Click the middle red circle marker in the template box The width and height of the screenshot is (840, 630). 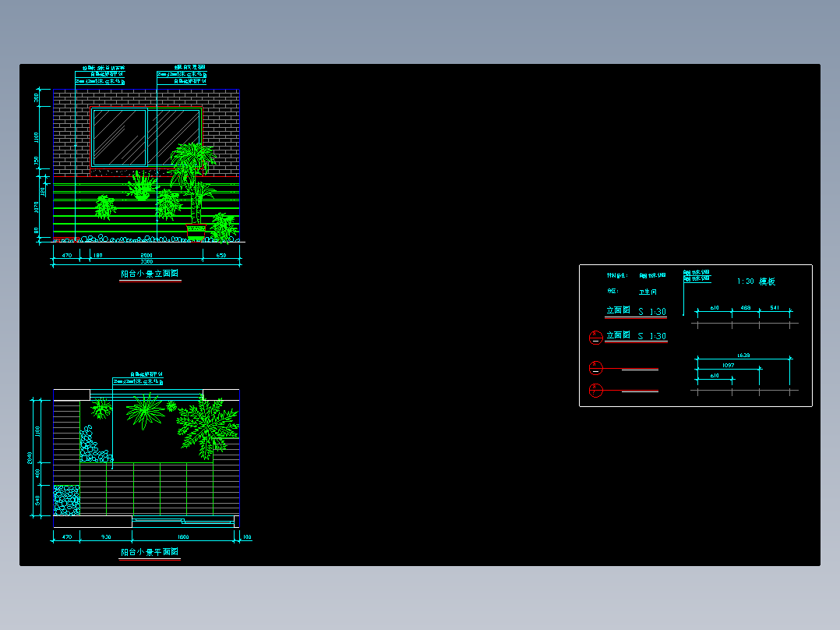(595, 368)
